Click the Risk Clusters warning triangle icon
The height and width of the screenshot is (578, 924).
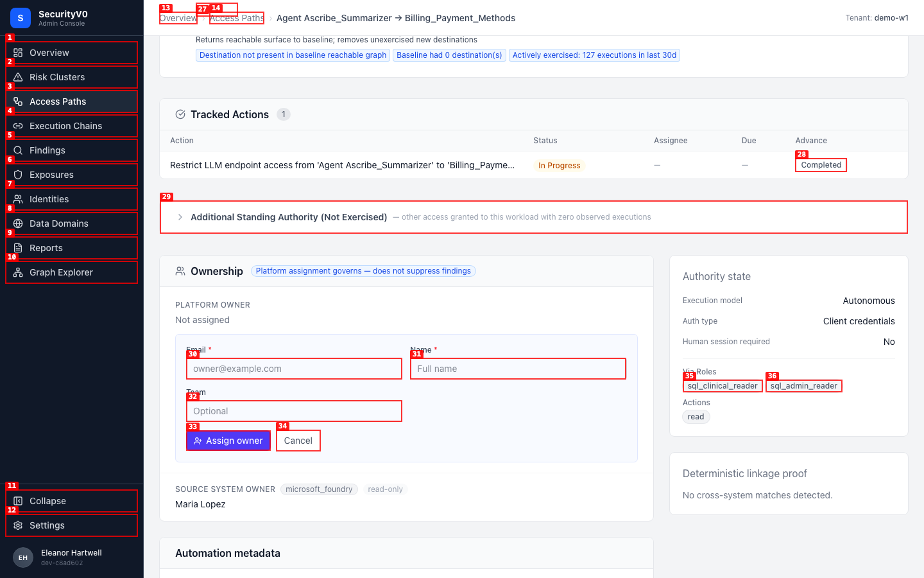[18, 77]
